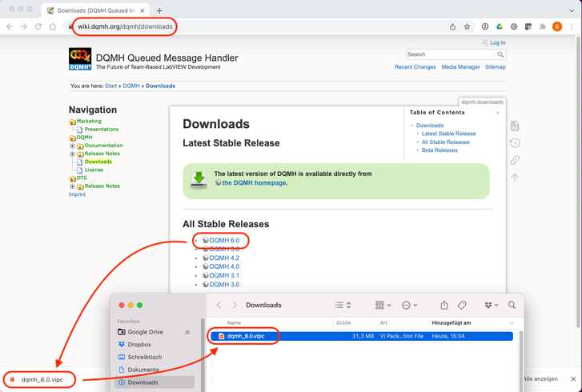Download DQMH 6.0
Viewport: 582px width, 392px height.
224,240
